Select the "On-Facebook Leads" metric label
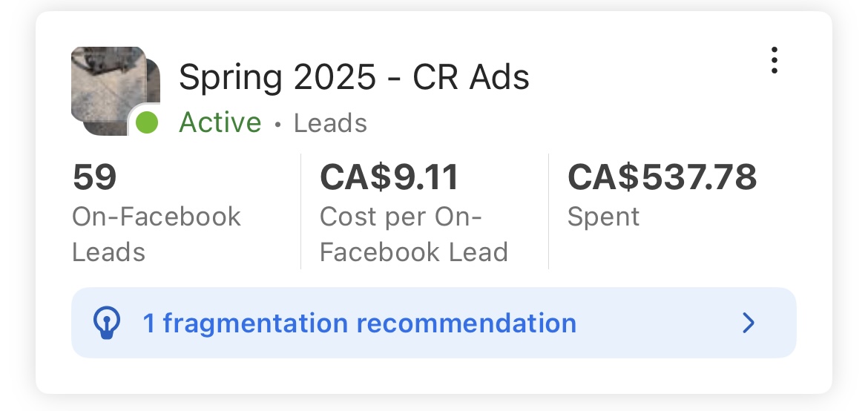Image resolution: width=868 pixels, height=411 pixels. tap(156, 234)
